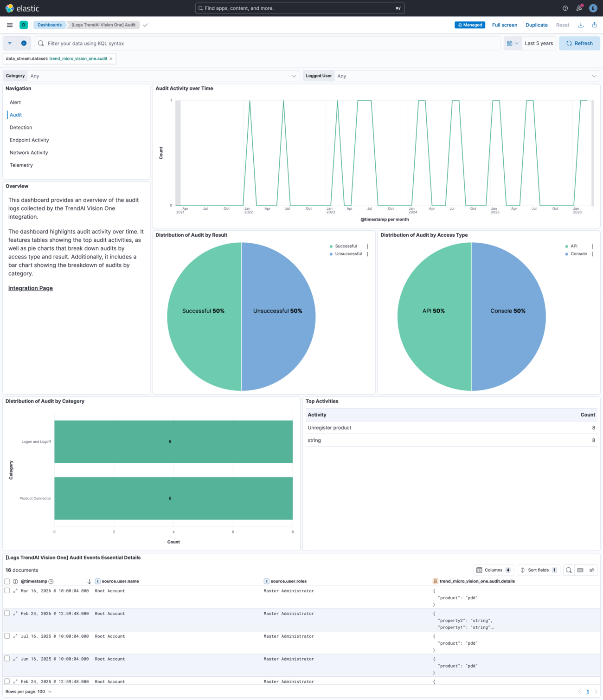The height and width of the screenshot is (700, 603).
Task: Check the first Mar 16 document row
Action: pos(7,590)
